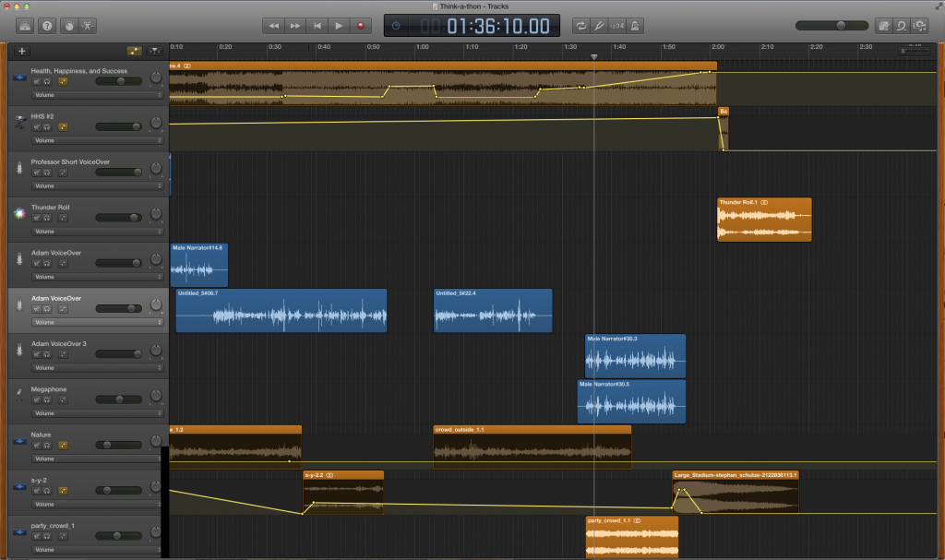Go to the beginning of the project
The image size is (945, 560).
(x=317, y=26)
